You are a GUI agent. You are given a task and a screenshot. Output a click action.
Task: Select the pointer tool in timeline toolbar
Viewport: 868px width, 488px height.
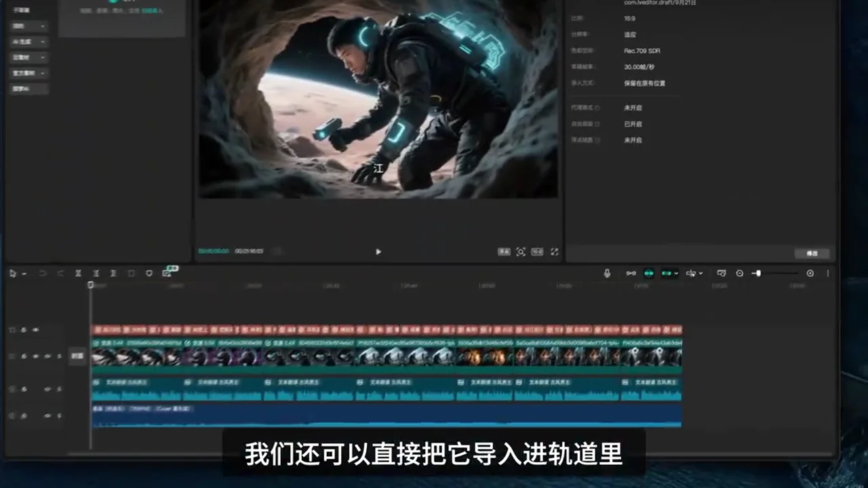click(12, 273)
